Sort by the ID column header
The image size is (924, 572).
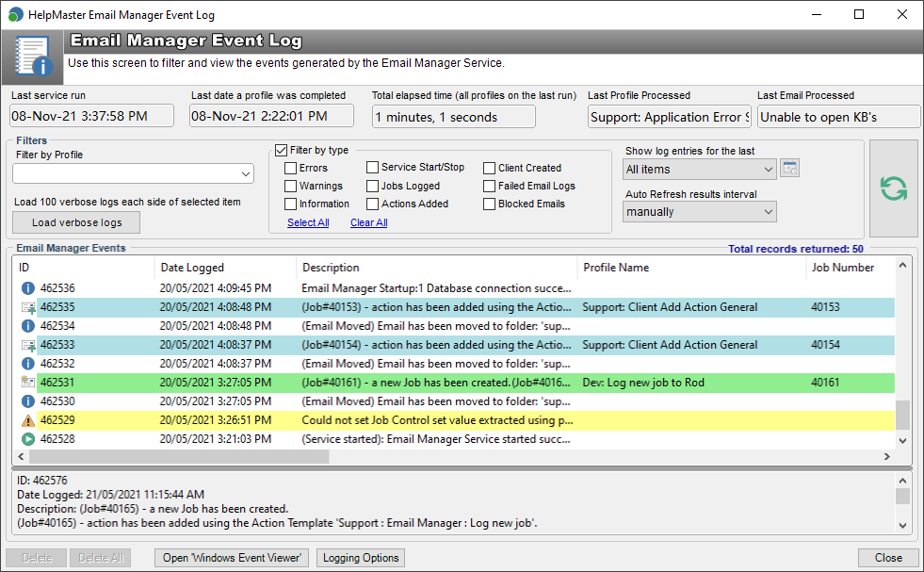coord(84,268)
